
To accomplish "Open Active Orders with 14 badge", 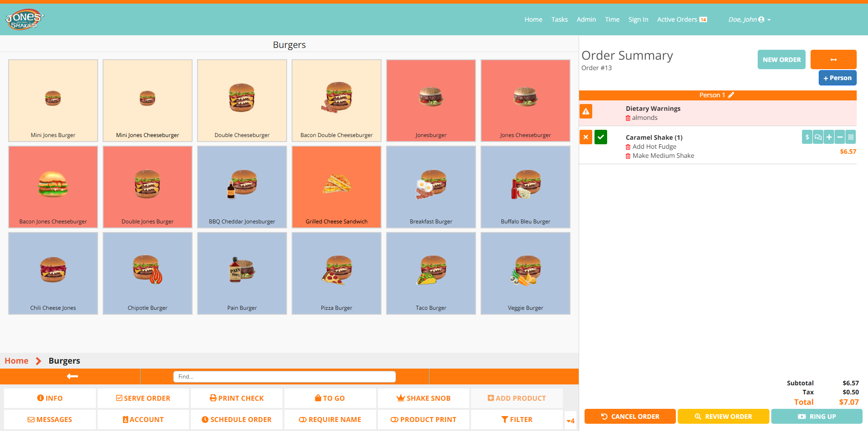I will pos(682,19).
